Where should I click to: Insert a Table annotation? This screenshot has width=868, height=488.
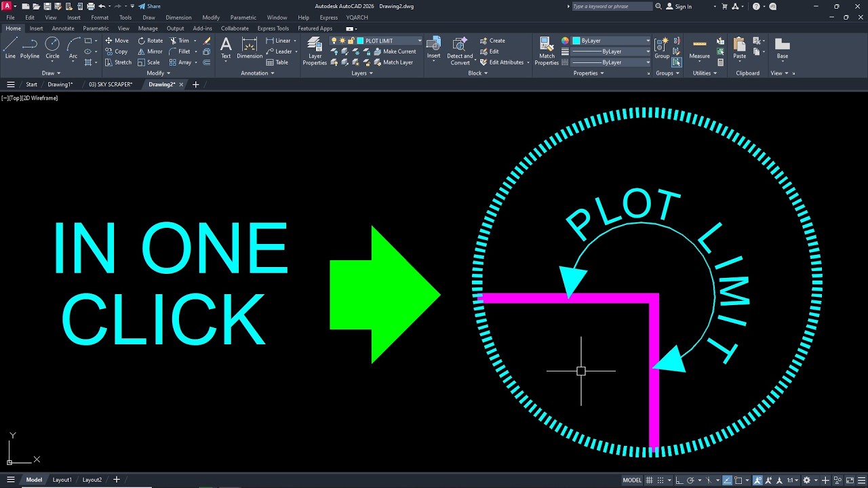coord(277,62)
